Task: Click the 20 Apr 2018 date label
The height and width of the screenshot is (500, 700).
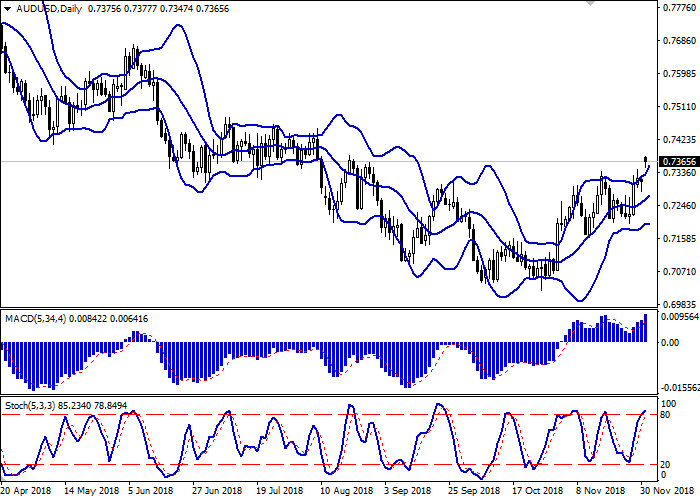Action: pyautogui.click(x=27, y=492)
